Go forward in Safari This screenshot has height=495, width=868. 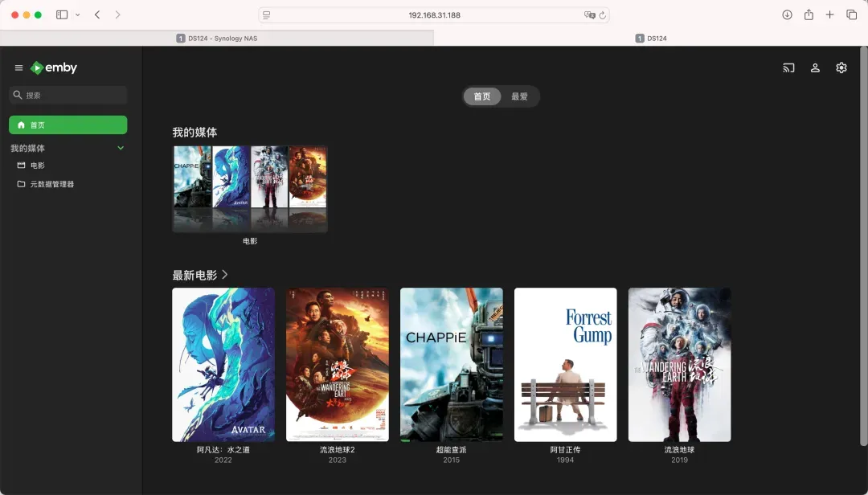(x=117, y=15)
